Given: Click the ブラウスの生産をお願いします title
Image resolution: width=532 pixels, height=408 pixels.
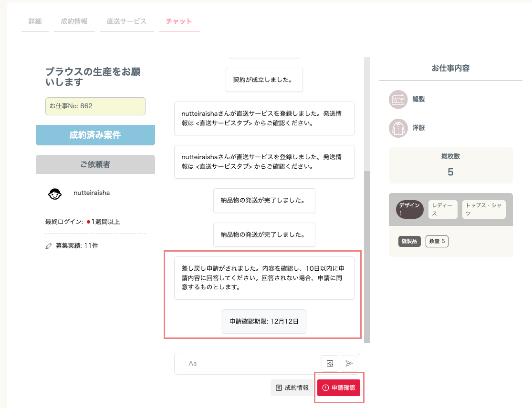Looking at the screenshot, I should [93, 77].
